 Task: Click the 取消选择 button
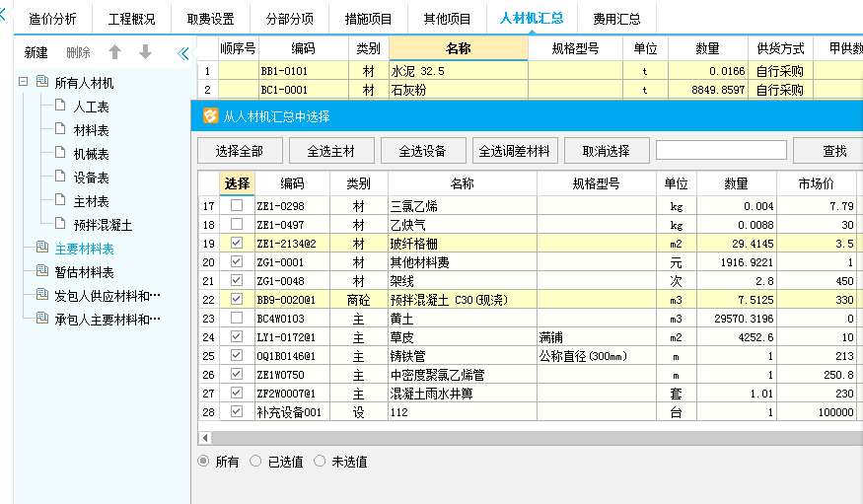coord(607,151)
